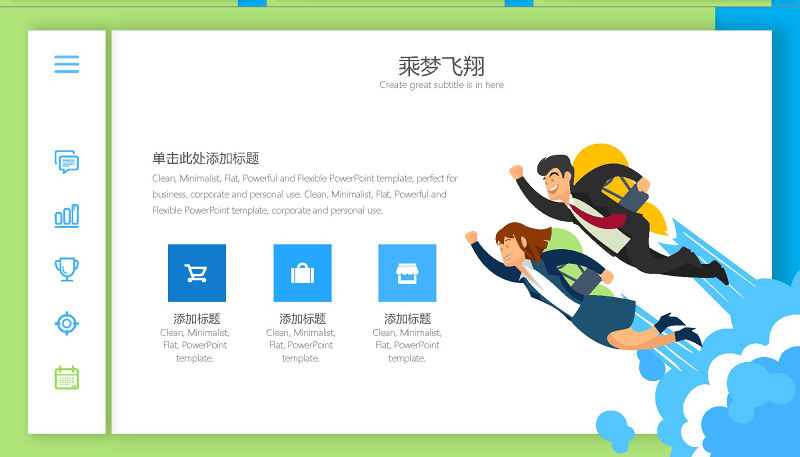Screen dimensions: 800x457
Task: Select the bar chart icon in sidebar
Action: coord(66,216)
